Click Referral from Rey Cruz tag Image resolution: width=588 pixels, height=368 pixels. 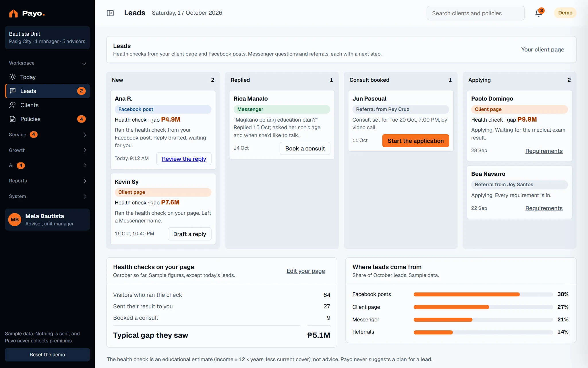401,109
